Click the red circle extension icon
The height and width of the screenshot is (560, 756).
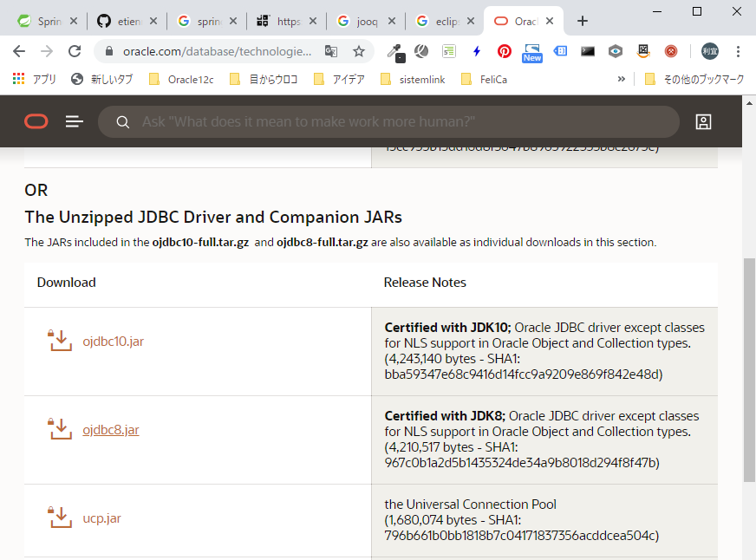pyautogui.click(x=671, y=51)
